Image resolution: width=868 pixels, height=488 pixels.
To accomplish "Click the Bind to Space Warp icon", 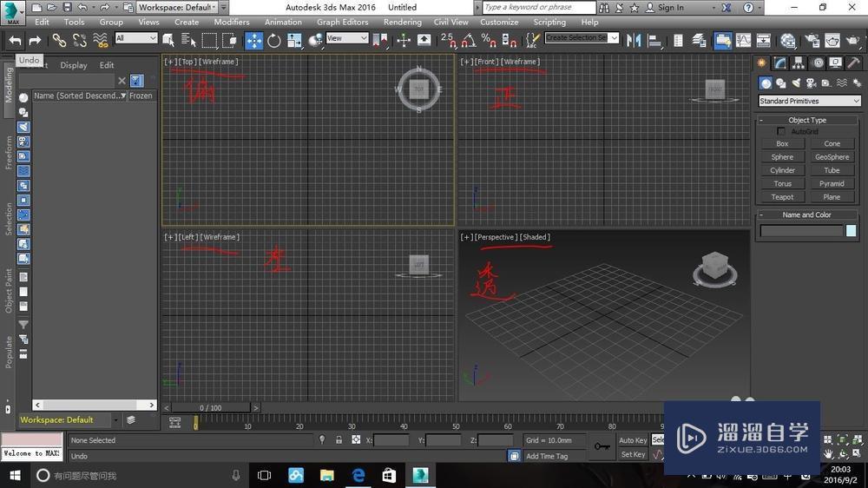I will click(x=100, y=41).
